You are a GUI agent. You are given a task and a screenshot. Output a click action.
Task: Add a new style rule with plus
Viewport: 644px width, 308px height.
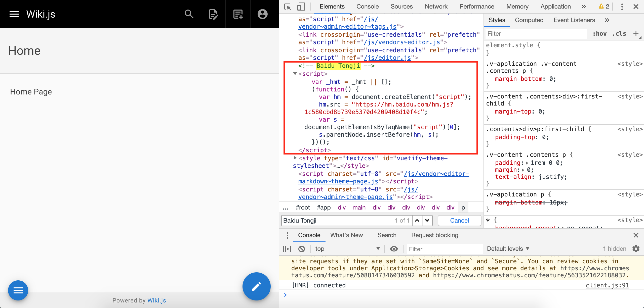636,34
